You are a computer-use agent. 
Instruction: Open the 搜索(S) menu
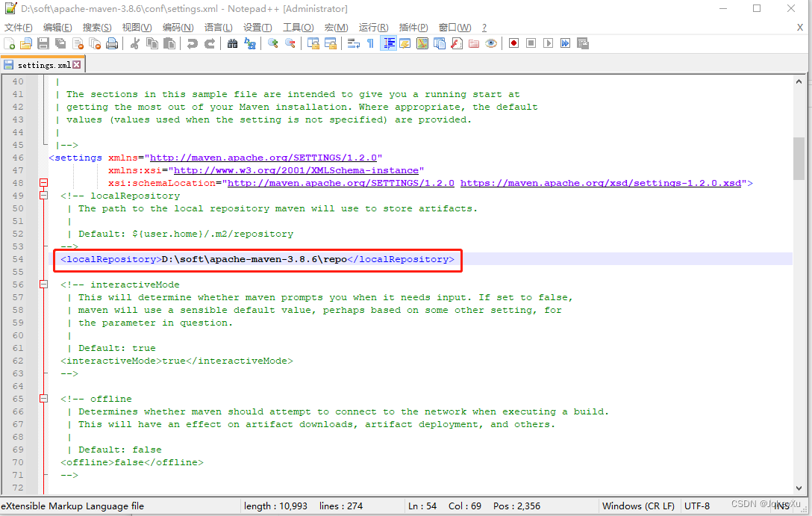97,28
